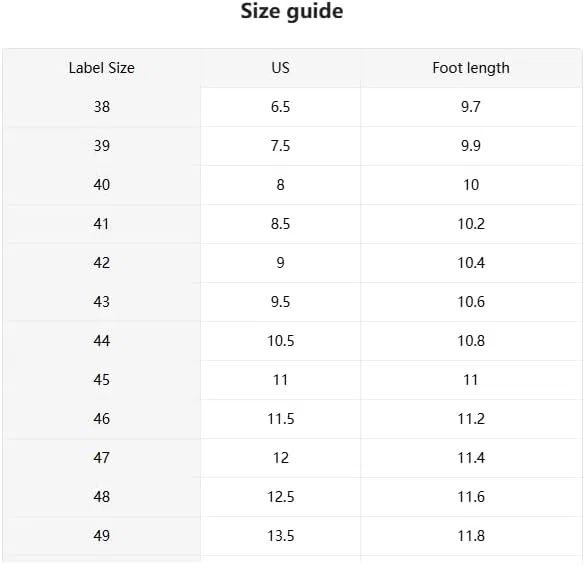The image size is (585, 565).
Task: Select label size 40 cell
Action: tap(101, 185)
